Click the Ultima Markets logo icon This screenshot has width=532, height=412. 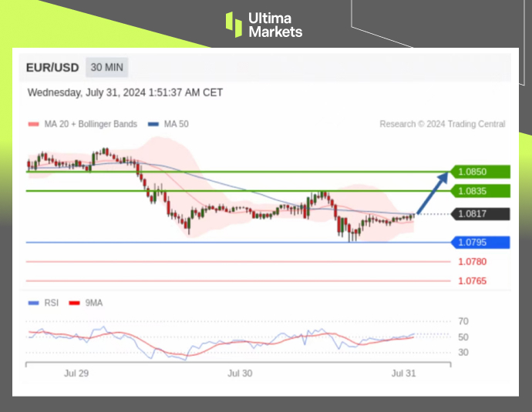(x=234, y=24)
